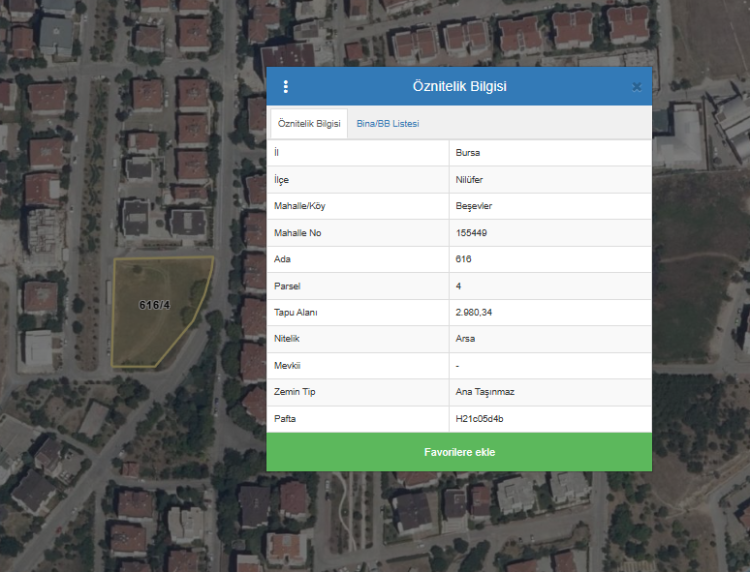Click the Öznitelik Bilgisi title bar text

pyautogui.click(x=459, y=87)
